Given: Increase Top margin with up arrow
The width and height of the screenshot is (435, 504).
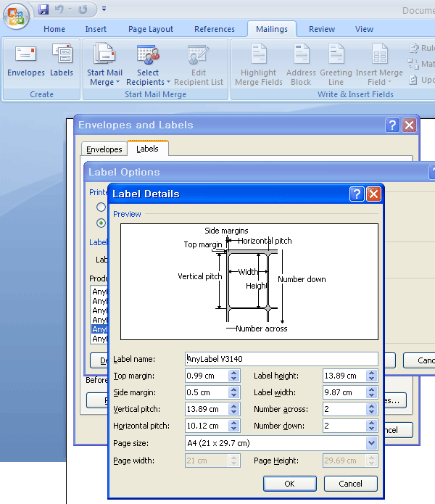Looking at the screenshot, I should pos(234,373).
